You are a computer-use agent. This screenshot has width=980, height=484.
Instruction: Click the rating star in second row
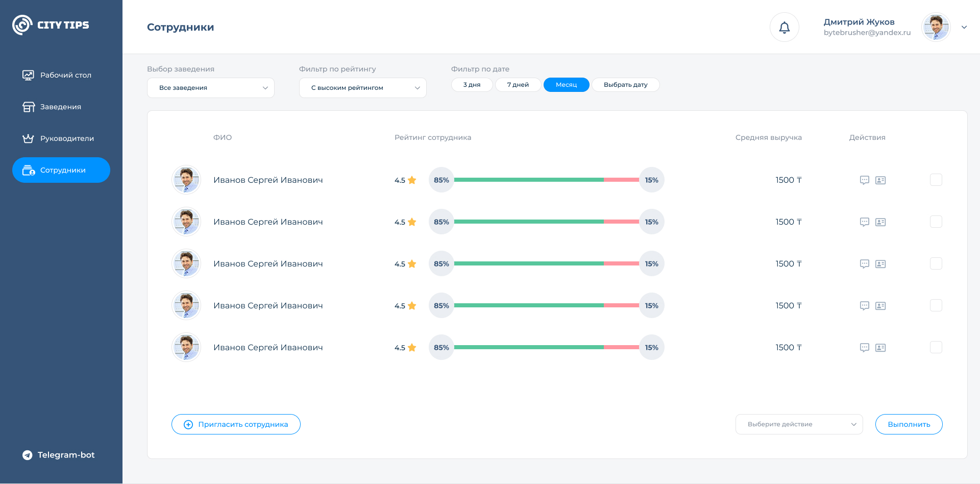(412, 222)
